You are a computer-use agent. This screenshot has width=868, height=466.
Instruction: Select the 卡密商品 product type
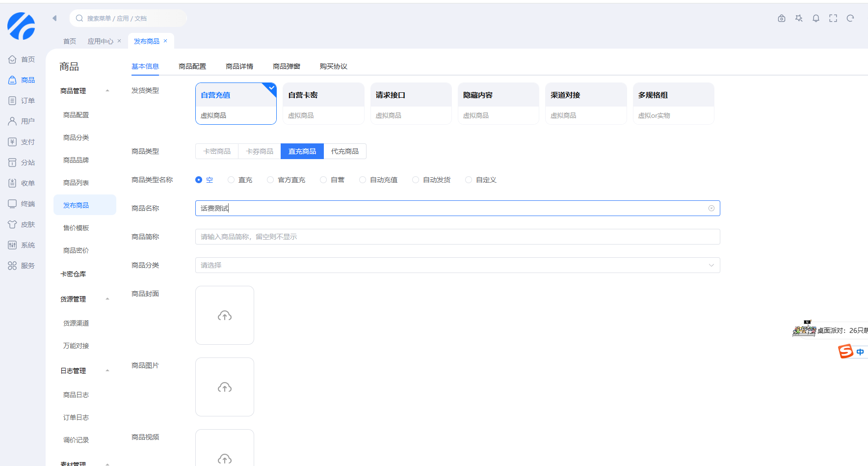216,151
